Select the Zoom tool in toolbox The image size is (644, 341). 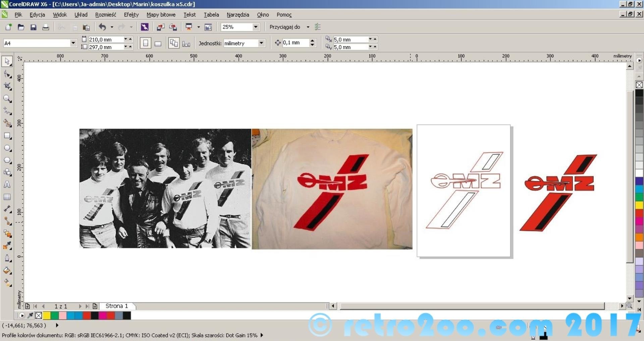[x=7, y=99]
